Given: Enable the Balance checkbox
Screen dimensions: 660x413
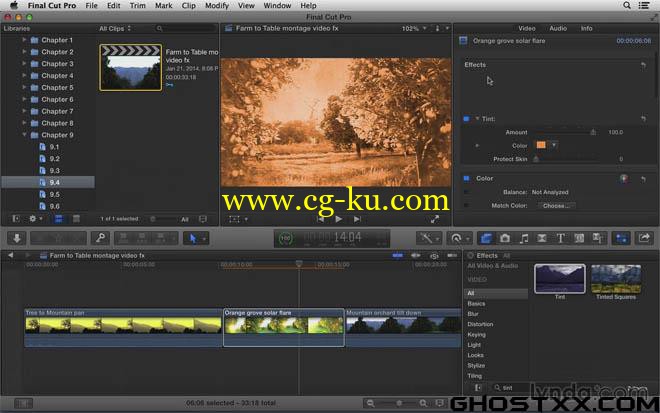Looking at the screenshot, I should [x=466, y=192].
